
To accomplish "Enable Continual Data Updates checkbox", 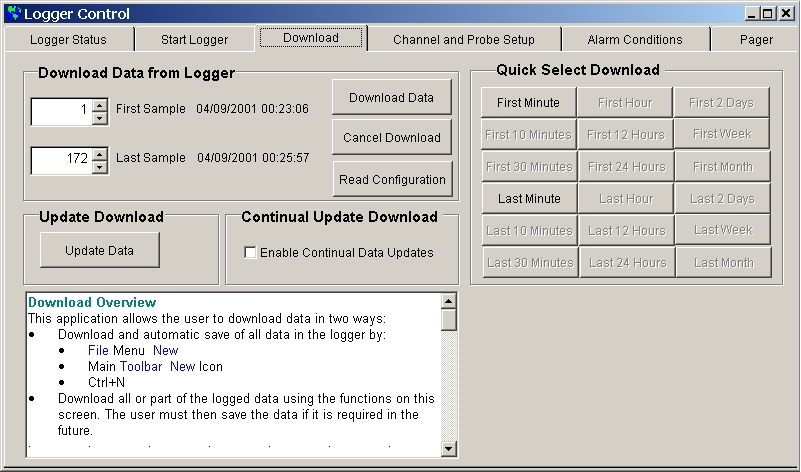I will pos(250,252).
